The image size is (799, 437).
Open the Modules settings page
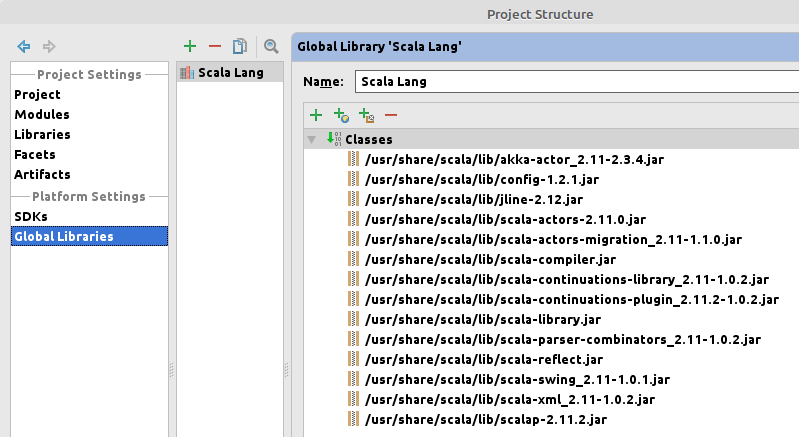pyautogui.click(x=42, y=114)
